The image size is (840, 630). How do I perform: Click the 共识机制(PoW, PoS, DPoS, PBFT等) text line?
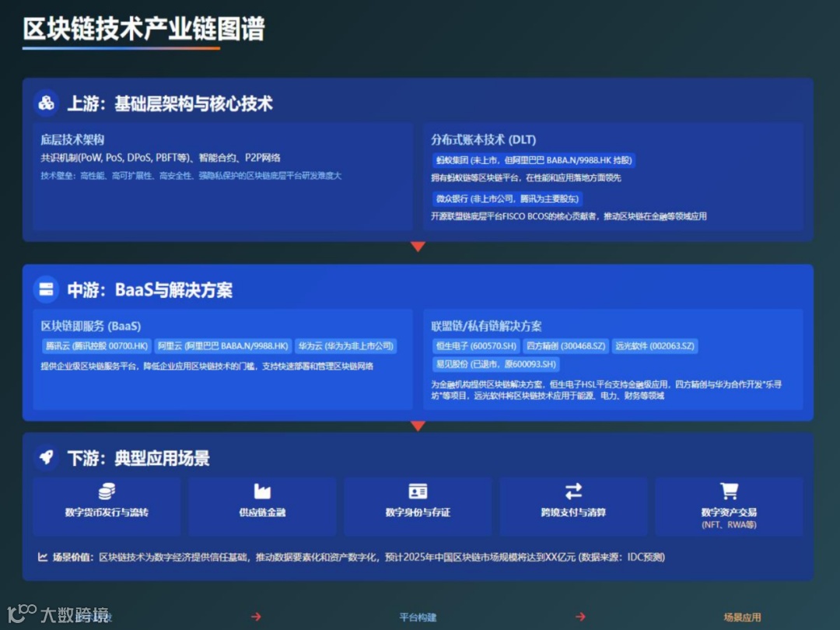tap(161, 158)
